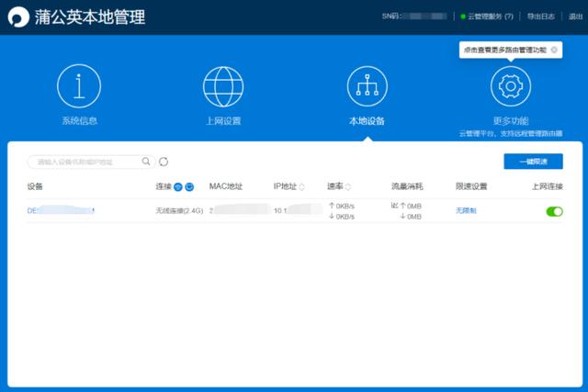
Task: Close the 点击查看更多路由管理功能 tooltip
Action: (x=554, y=50)
